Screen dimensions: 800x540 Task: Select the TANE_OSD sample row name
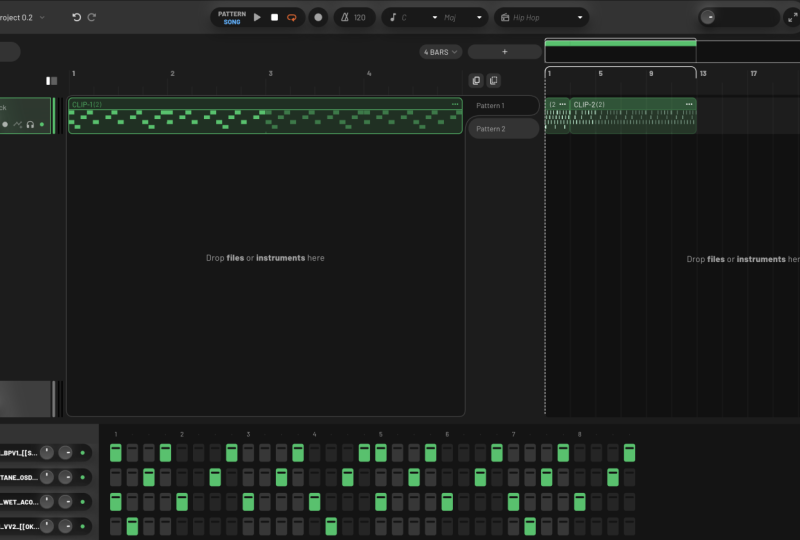coord(19,477)
